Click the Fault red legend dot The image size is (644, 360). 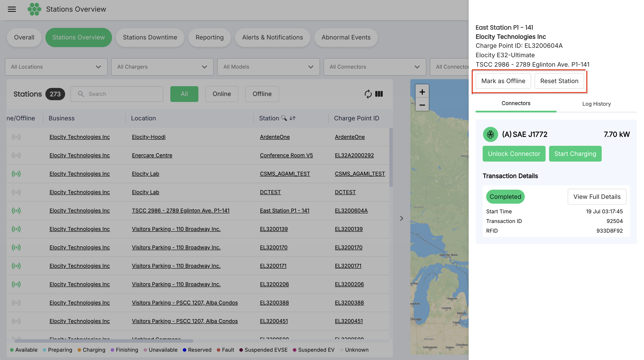(219, 350)
